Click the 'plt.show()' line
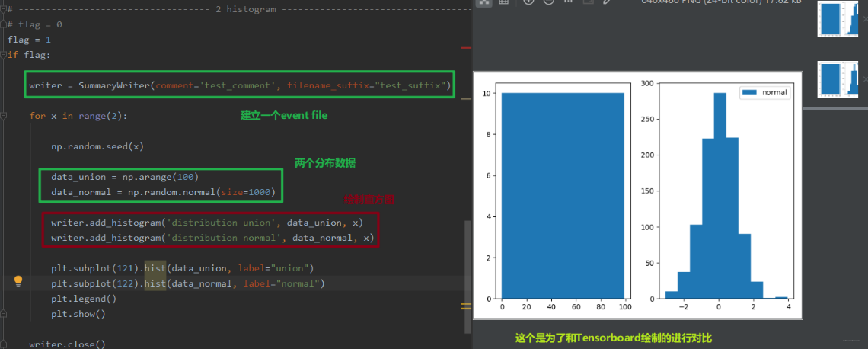Screen dimensions: 868x349 (78, 313)
